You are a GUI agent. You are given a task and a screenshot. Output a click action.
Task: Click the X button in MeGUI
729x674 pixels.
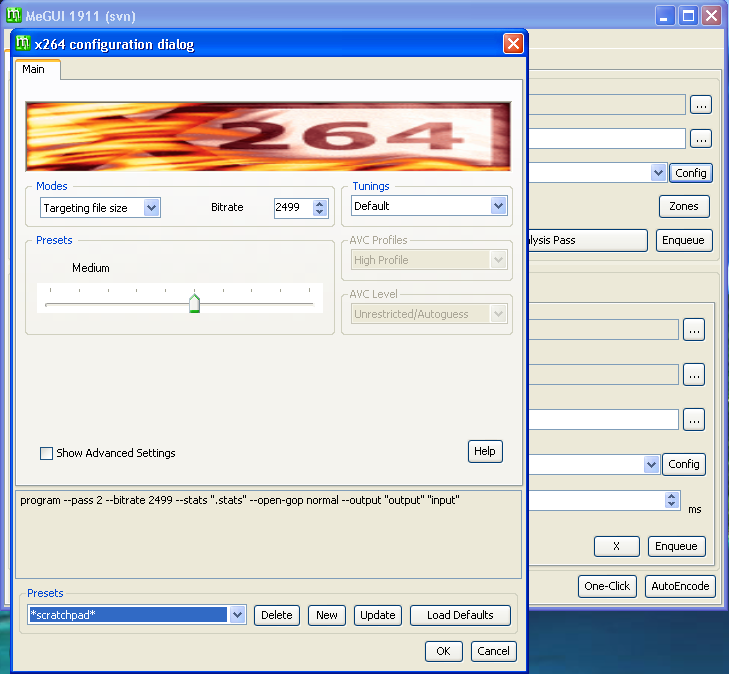tap(616, 546)
